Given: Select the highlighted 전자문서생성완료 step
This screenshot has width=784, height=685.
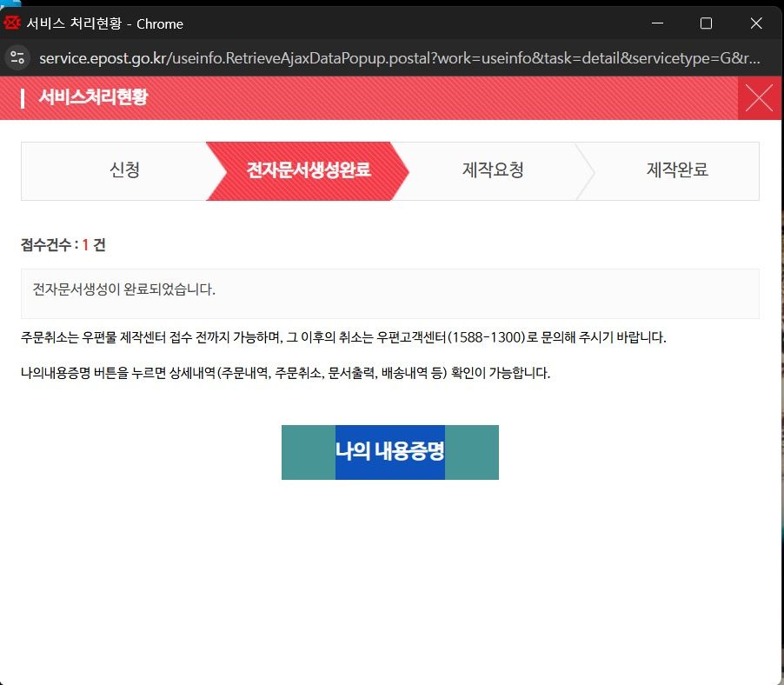Looking at the screenshot, I should click(309, 170).
